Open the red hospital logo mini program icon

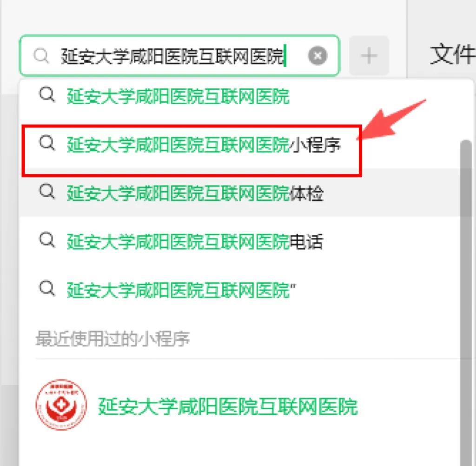(x=61, y=405)
